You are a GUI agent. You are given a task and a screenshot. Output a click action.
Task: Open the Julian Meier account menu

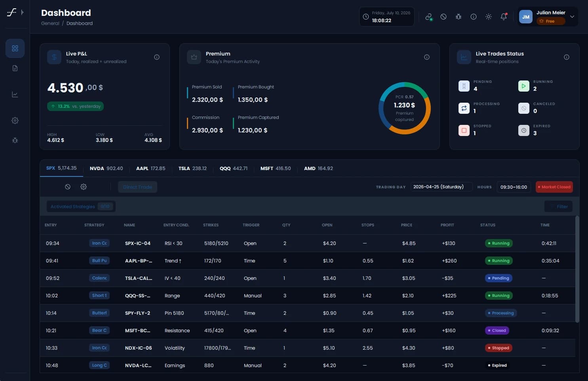(548, 17)
